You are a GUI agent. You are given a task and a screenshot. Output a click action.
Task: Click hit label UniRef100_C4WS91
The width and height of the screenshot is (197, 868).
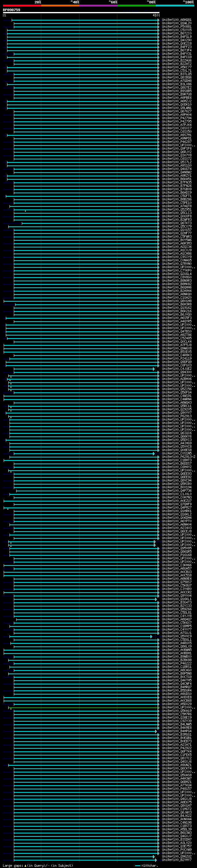[x=176, y=396]
